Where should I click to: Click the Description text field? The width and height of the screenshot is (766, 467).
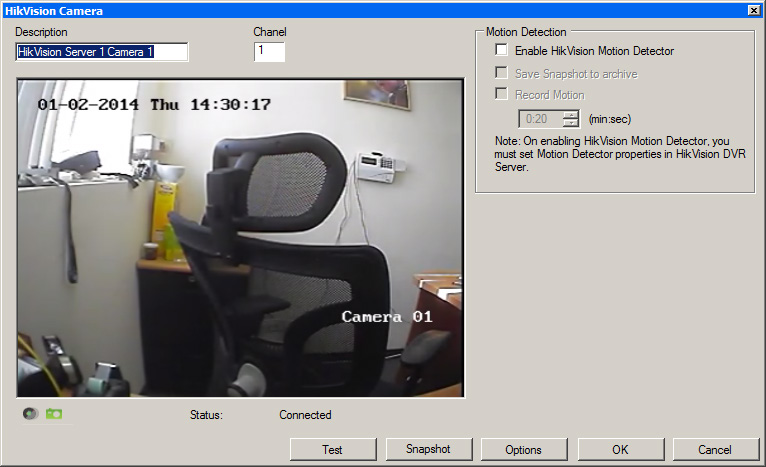(102, 52)
